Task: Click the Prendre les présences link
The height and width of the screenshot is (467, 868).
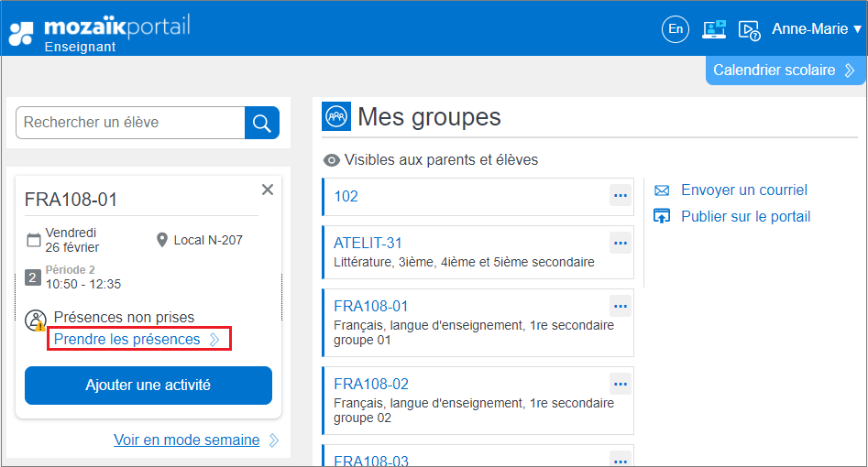Action: coord(127,340)
